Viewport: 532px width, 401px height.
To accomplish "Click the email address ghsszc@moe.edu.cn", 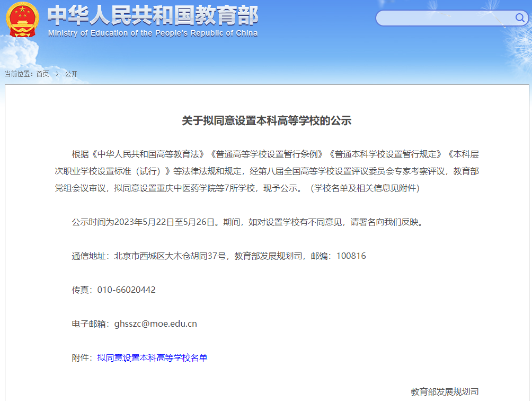I will (x=155, y=324).
